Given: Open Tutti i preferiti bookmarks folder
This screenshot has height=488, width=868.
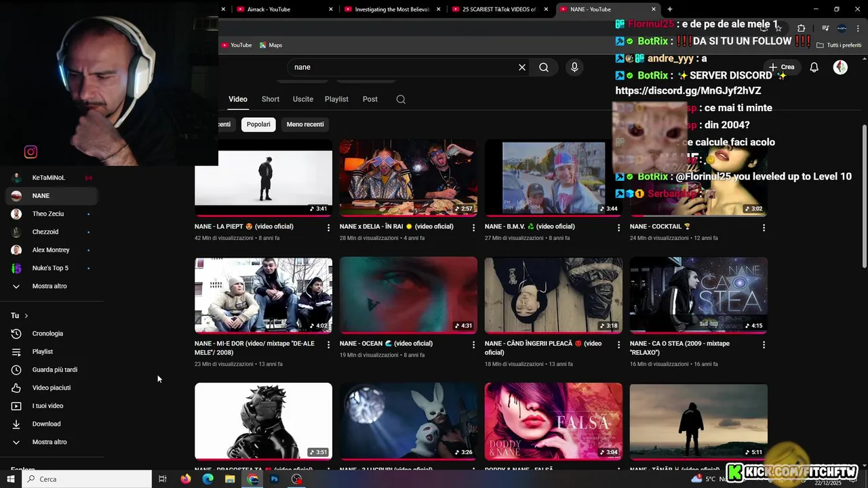Looking at the screenshot, I should (x=839, y=45).
